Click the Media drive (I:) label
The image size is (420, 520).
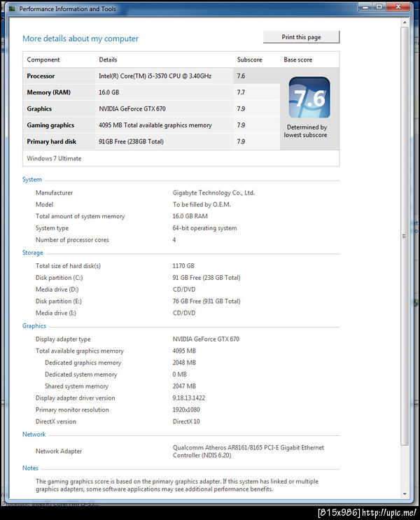pos(56,313)
